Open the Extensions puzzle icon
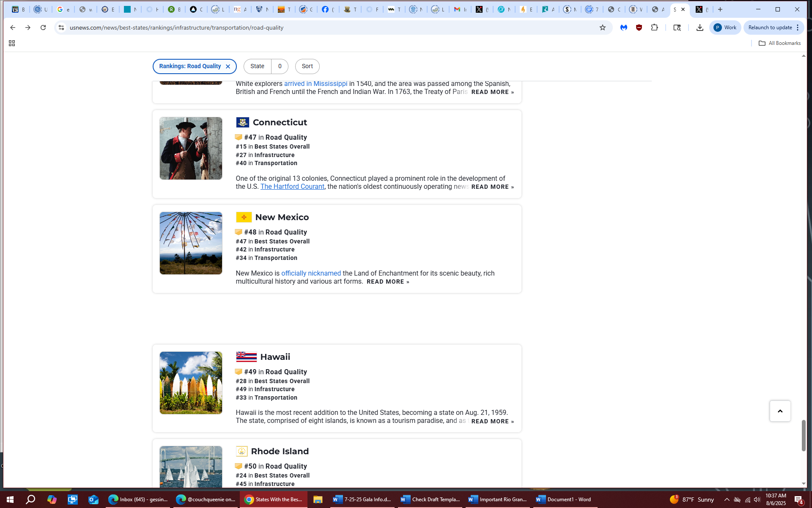 coord(654,28)
